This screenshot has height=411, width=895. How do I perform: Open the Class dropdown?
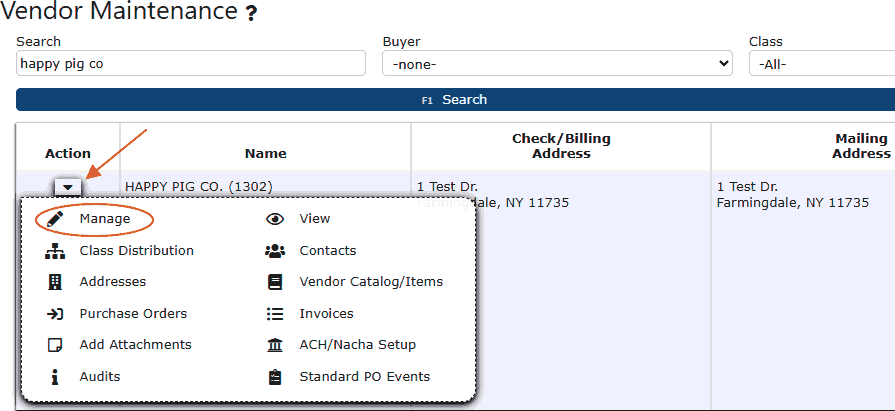coord(820,64)
